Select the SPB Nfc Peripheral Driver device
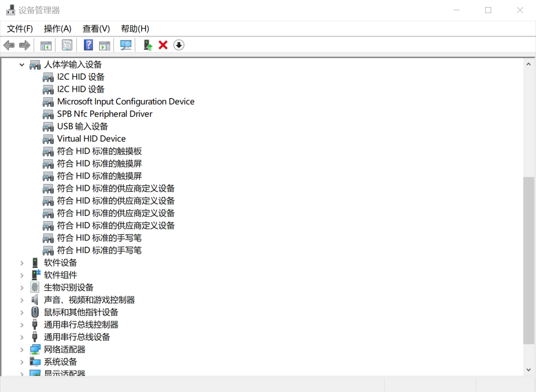Image resolution: width=536 pixels, height=392 pixels. pyautogui.click(x=105, y=114)
